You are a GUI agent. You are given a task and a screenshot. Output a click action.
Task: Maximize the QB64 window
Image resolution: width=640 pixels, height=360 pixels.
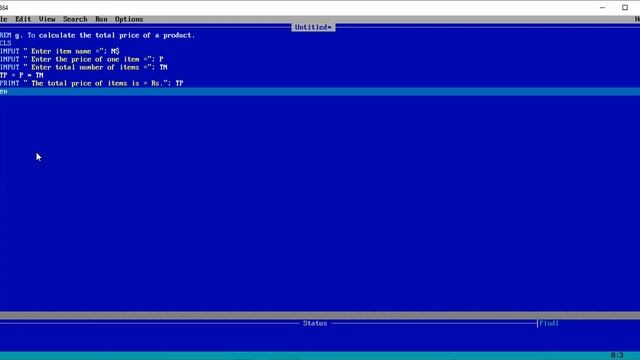pyautogui.click(x=625, y=7)
